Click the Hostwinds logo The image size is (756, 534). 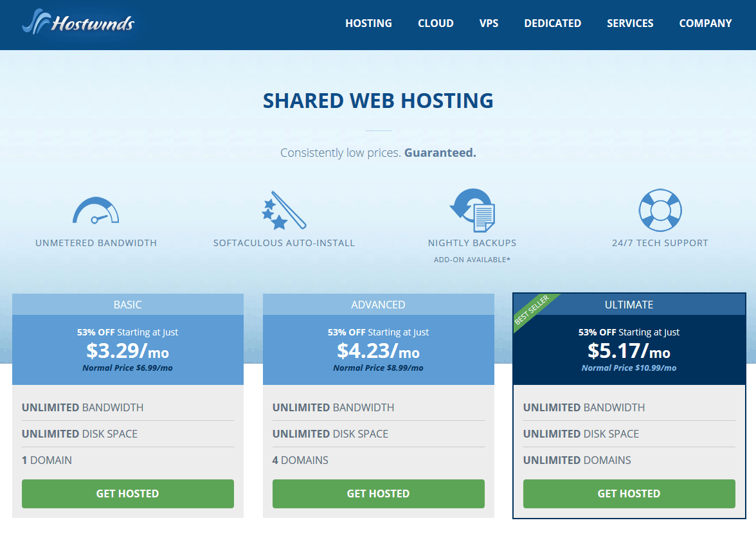tap(78, 22)
